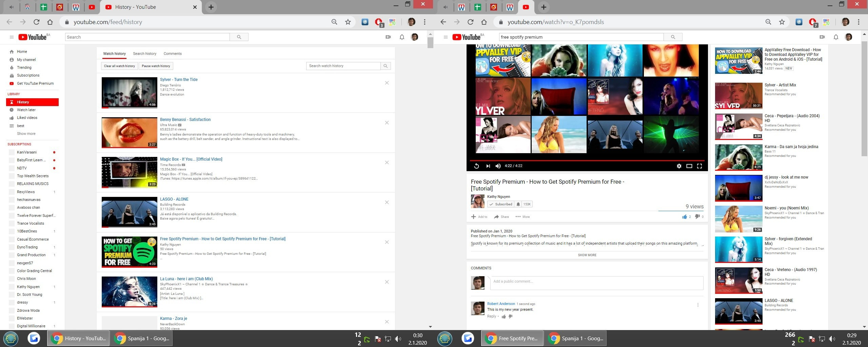
Task: Open Benny Benassi - Satisfaction video title
Action: coord(185,120)
